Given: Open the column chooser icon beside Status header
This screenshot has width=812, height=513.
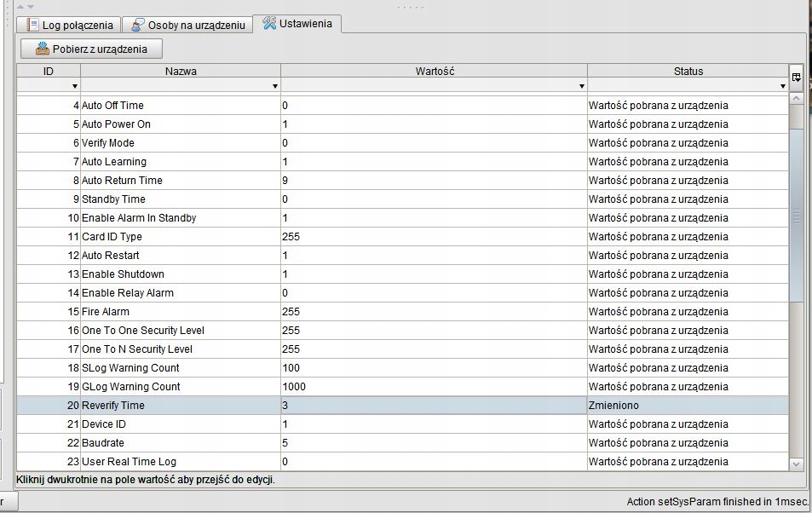Looking at the screenshot, I should 796,78.
